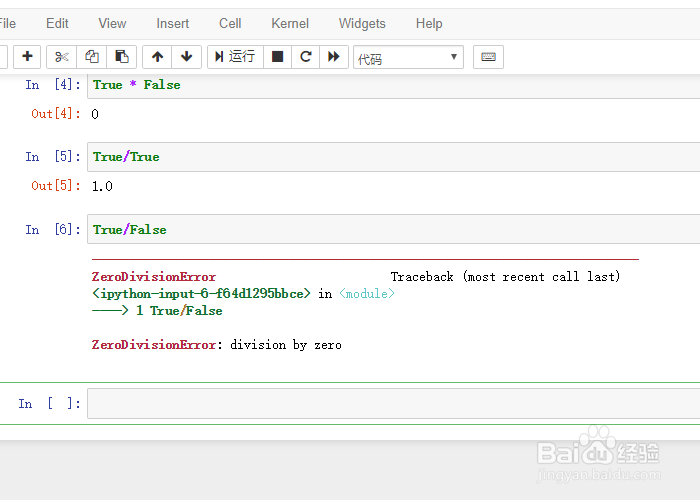This screenshot has width=700, height=500.
Task: Open the Edit menu
Action: (x=57, y=23)
